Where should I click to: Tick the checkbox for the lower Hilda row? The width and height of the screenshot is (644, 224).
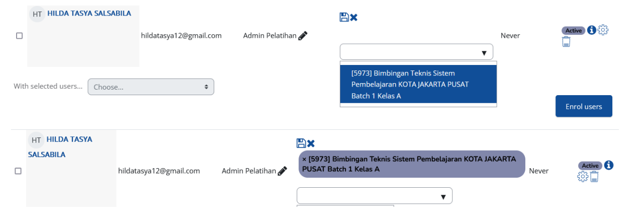click(18, 171)
